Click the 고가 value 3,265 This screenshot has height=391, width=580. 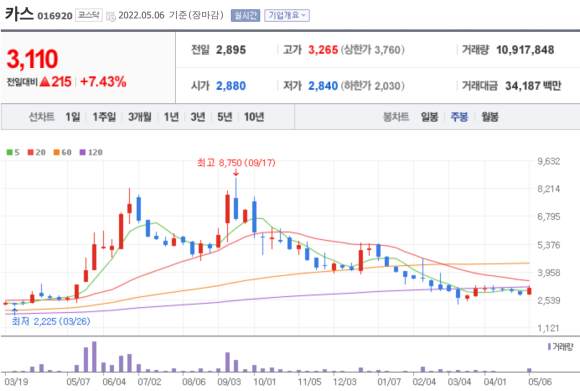click(x=323, y=50)
